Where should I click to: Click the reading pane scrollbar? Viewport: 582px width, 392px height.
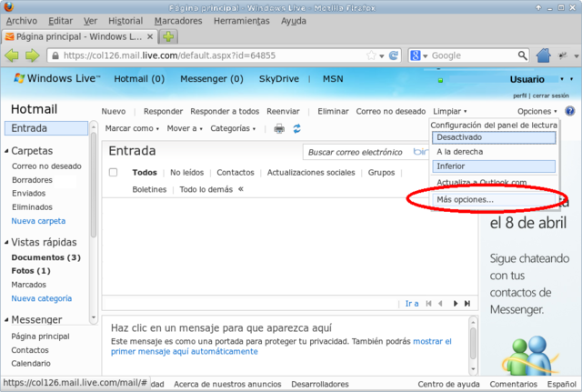pos(473,346)
